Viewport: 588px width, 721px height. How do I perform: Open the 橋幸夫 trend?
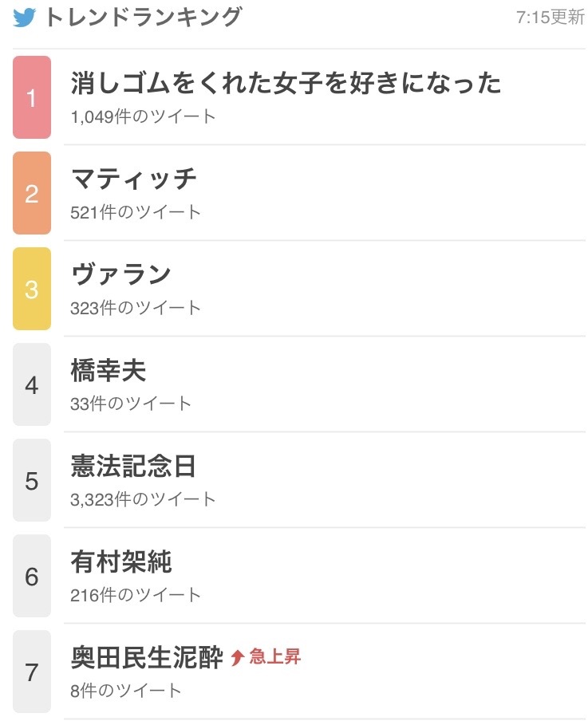[x=109, y=370]
